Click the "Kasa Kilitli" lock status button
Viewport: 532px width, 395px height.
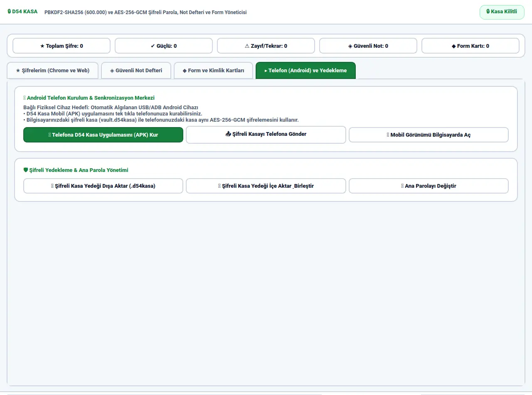502,12
